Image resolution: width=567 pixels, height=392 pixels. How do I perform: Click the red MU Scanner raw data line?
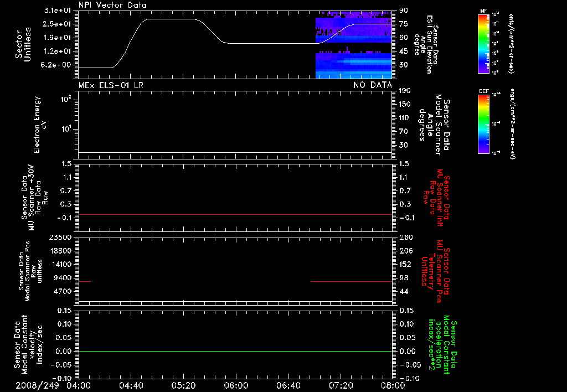coord(235,214)
